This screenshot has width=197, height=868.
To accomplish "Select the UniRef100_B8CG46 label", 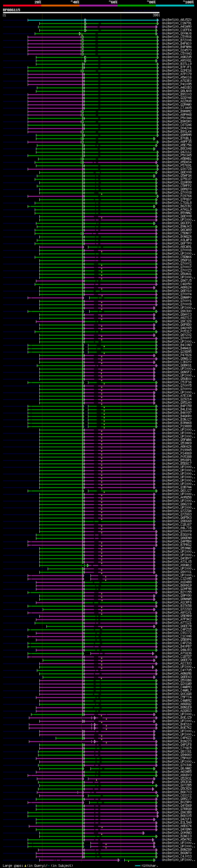I will pos(177,148).
